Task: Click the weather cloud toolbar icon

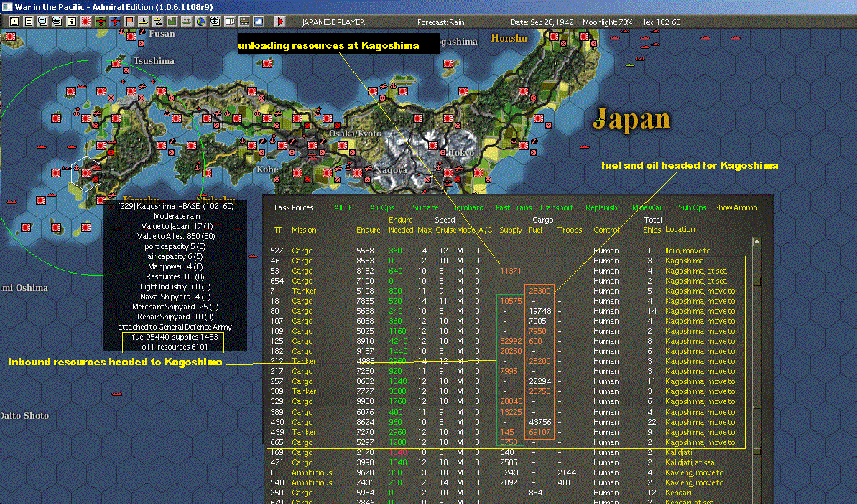Action: [258, 22]
